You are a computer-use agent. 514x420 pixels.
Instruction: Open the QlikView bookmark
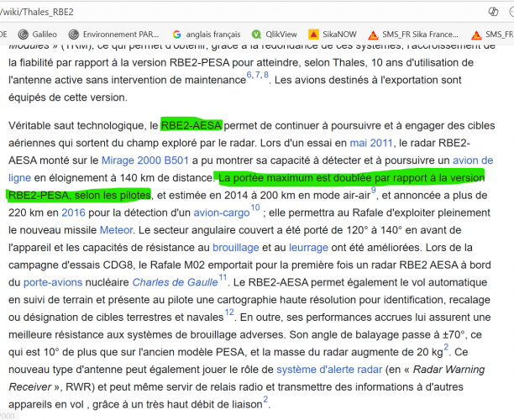275,34
